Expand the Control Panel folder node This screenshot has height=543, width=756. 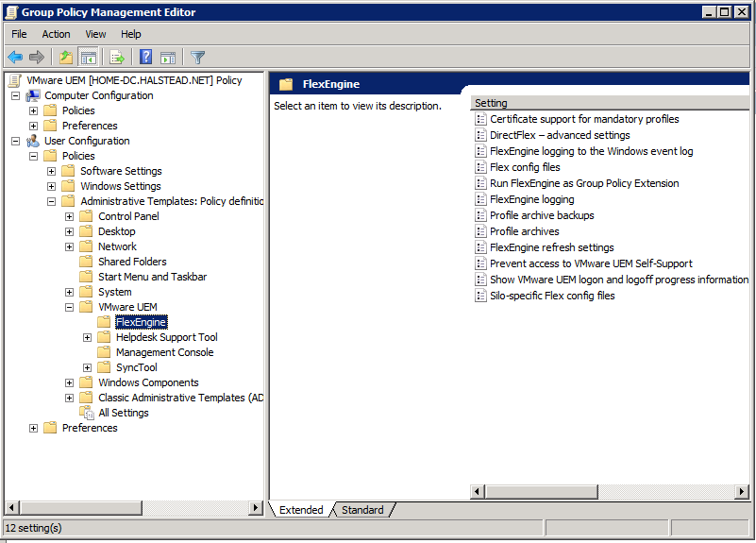click(70, 216)
